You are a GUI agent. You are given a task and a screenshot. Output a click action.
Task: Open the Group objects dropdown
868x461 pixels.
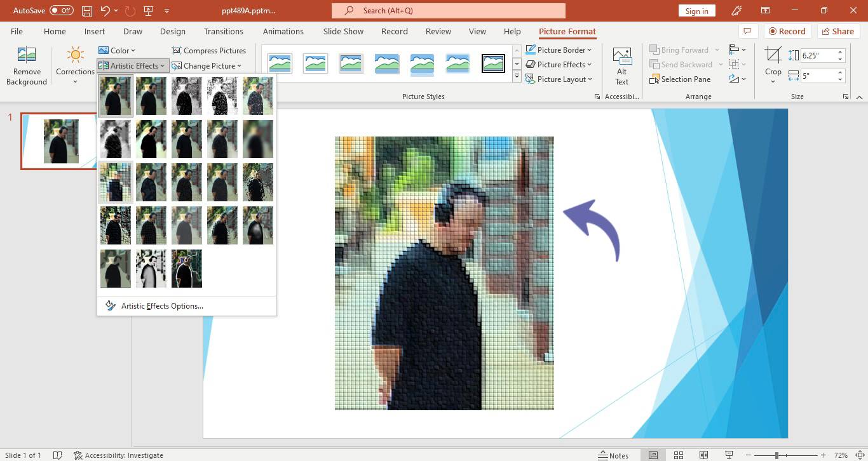click(x=737, y=64)
